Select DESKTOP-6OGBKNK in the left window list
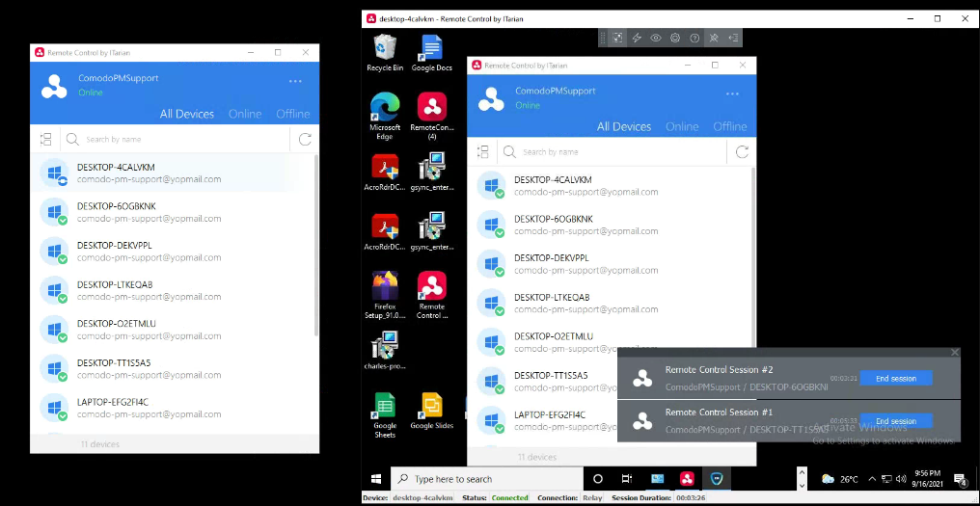 (172, 212)
